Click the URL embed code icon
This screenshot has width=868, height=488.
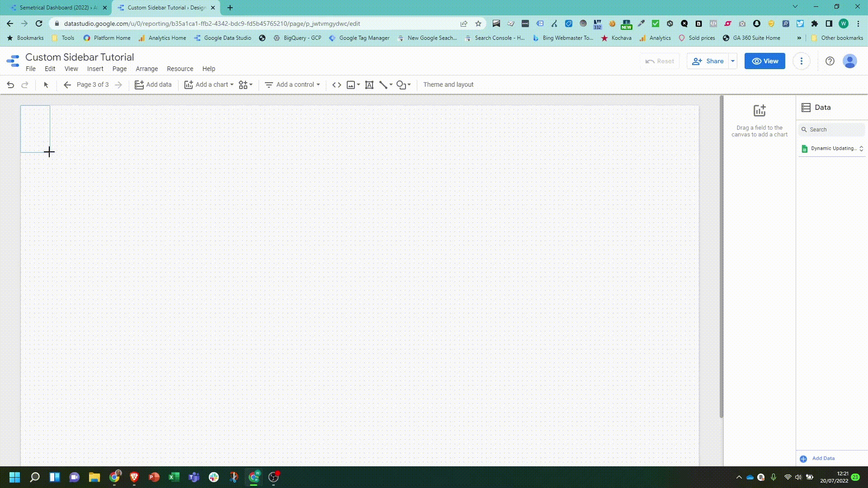click(337, 85)
